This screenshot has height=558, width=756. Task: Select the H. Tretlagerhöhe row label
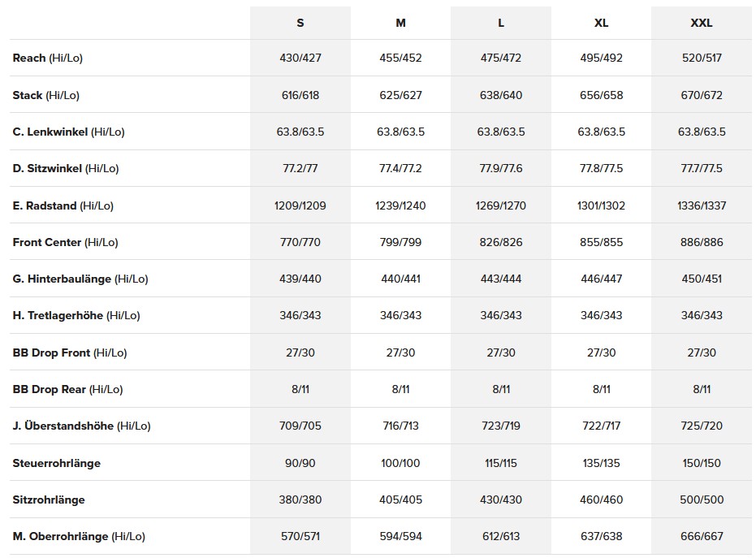tap(76, 315)
